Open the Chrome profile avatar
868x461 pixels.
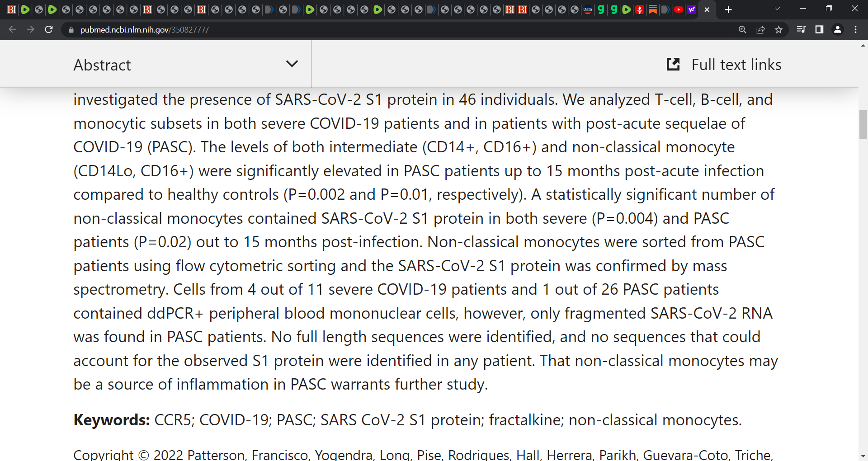coord(838,29)
